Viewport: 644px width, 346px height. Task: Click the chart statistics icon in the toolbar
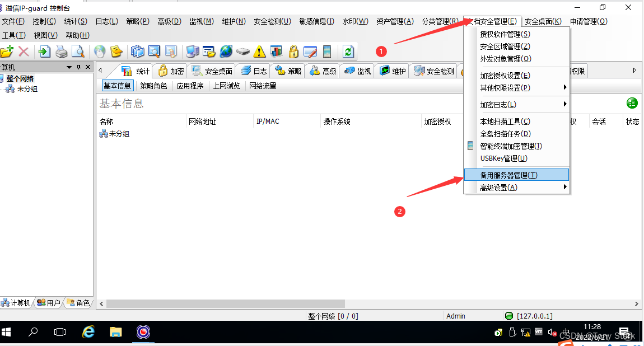pyautogui.click(x=276, y=51)
